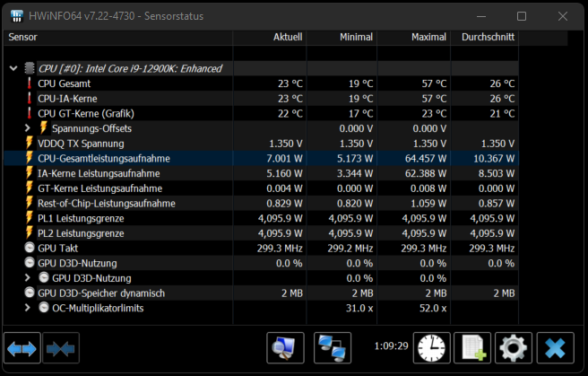Click the Minimal column header
This screenshot has height=376, width=588.
pos(342,37)
